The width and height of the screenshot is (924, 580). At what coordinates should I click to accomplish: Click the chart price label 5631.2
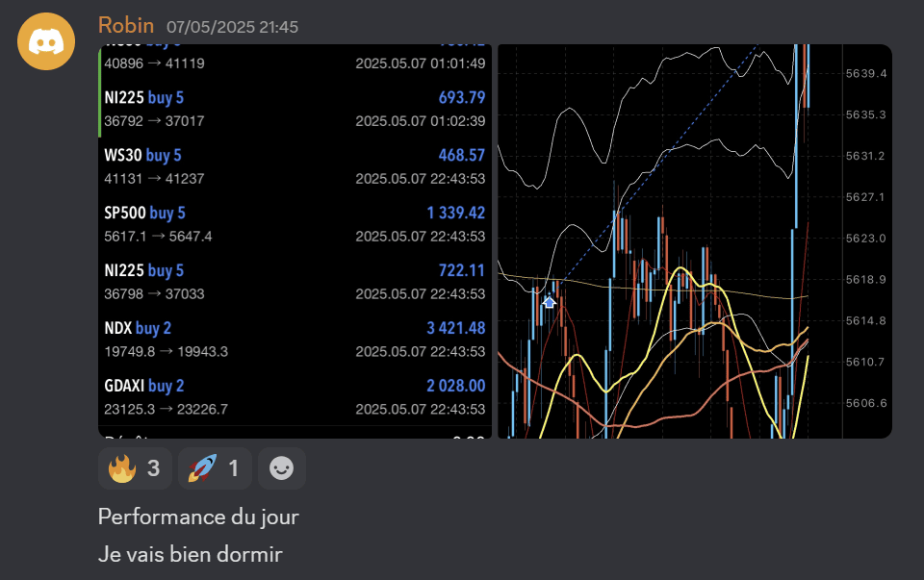[x=866, y=156]
